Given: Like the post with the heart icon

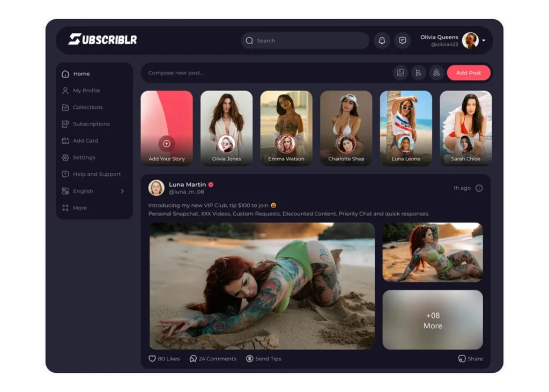Looking at the screenshot, I should tap(152, 359).
